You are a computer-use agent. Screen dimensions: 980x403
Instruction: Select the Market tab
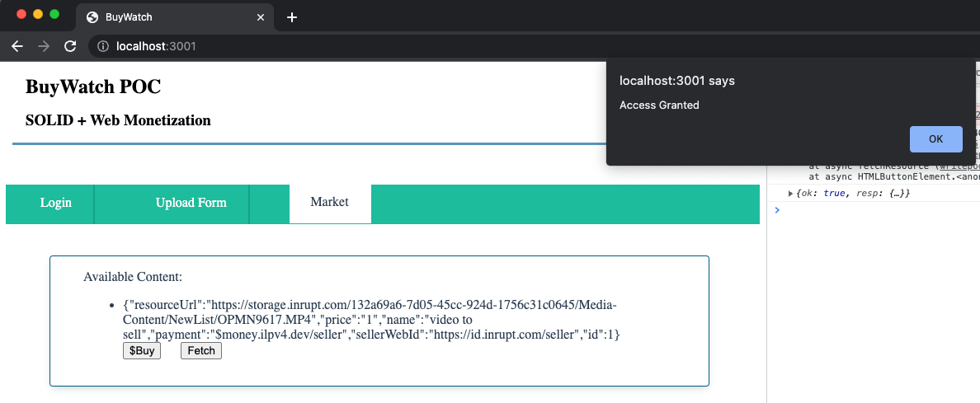(330, 203)
